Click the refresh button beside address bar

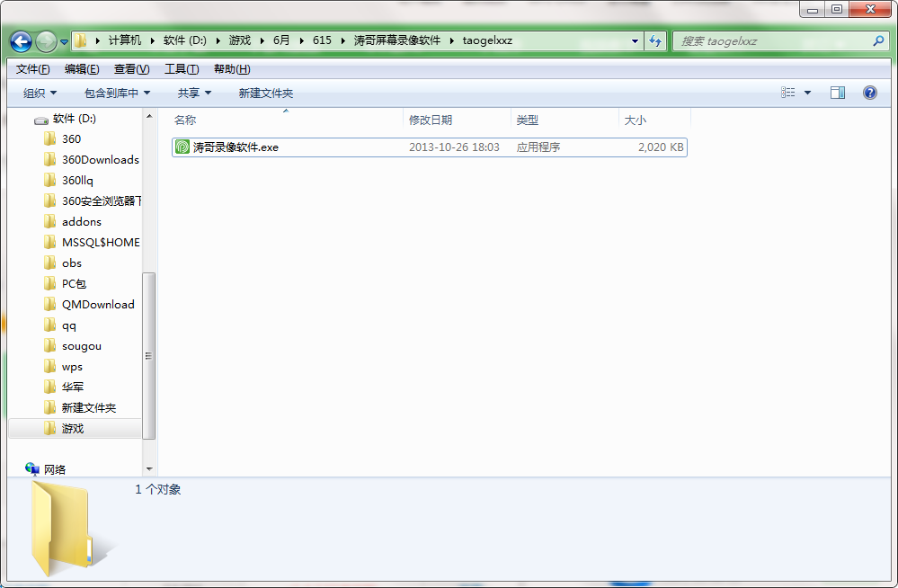[655, 41]
